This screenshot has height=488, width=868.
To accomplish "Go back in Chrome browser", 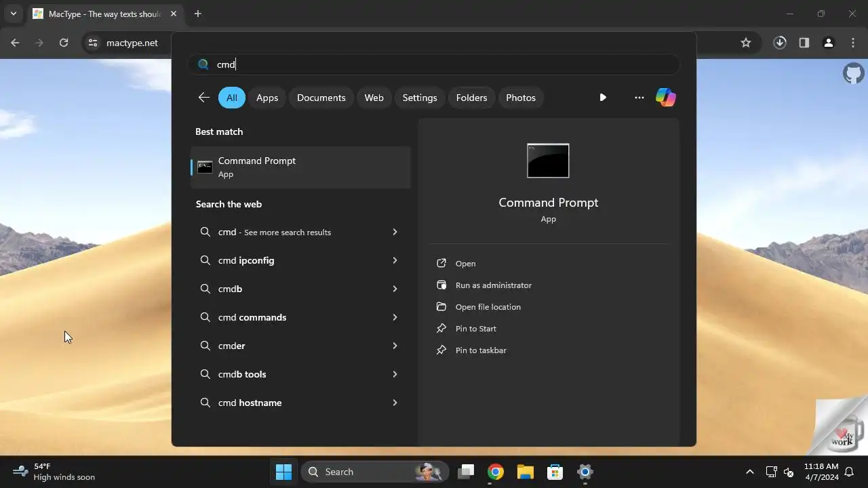I will 15,43.
